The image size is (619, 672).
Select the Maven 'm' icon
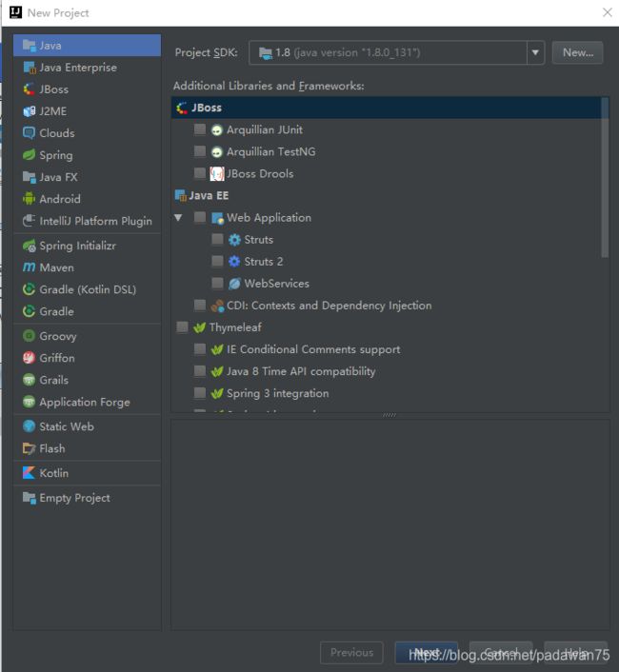tap(30, 267)
